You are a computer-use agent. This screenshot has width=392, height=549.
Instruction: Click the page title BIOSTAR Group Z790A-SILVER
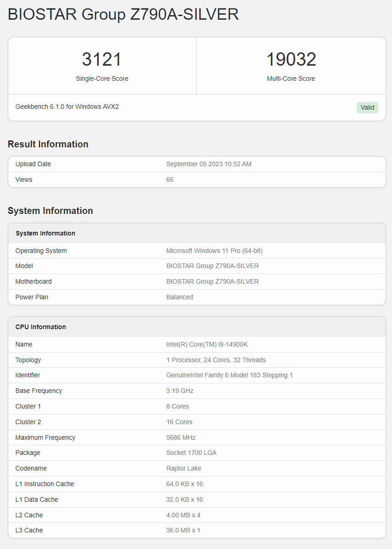coord(123,14)
